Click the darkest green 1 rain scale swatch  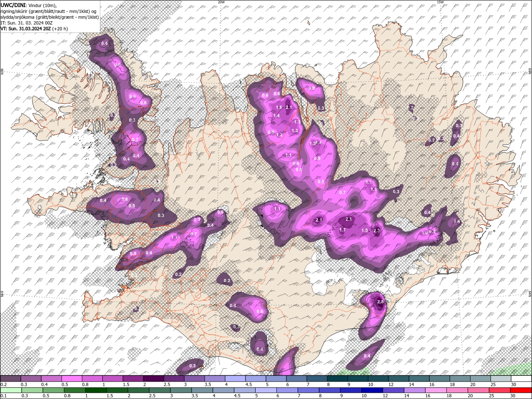tap(96, 390)
